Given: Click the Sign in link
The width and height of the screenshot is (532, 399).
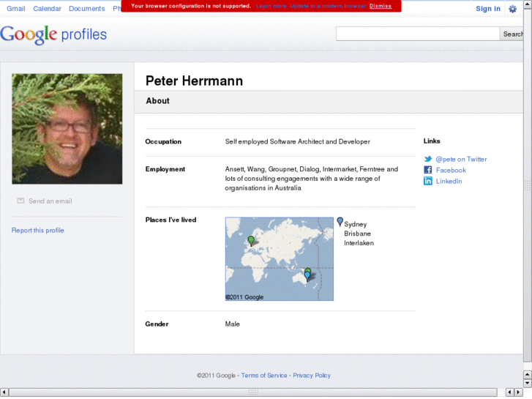Looking at the screenshot, I should point(488,9).
